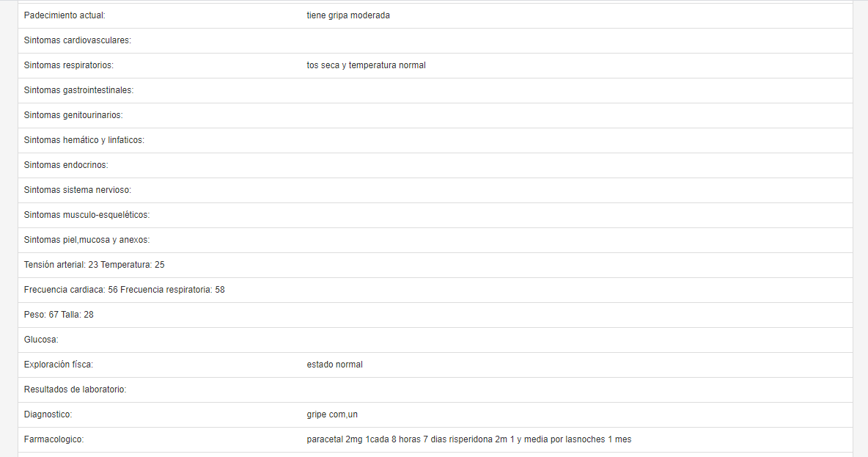Viewport: 868px width, 457px height.
Task: Click the Sintomas endocrinos label
Action: [x=66, y=165]
